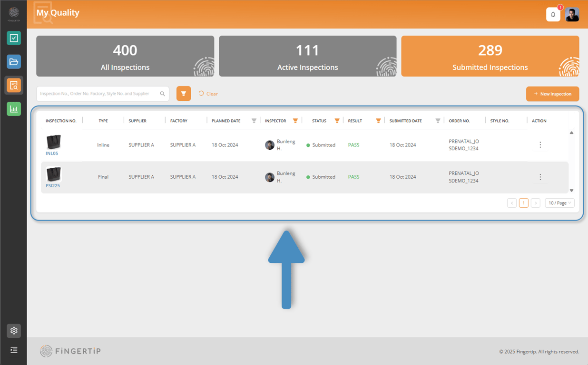
Task: Go to previous page arrow
Action: coord(512,203)
